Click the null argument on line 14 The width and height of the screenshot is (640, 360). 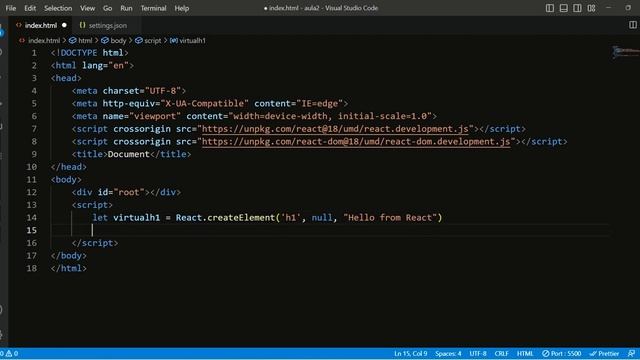point(322,218)
